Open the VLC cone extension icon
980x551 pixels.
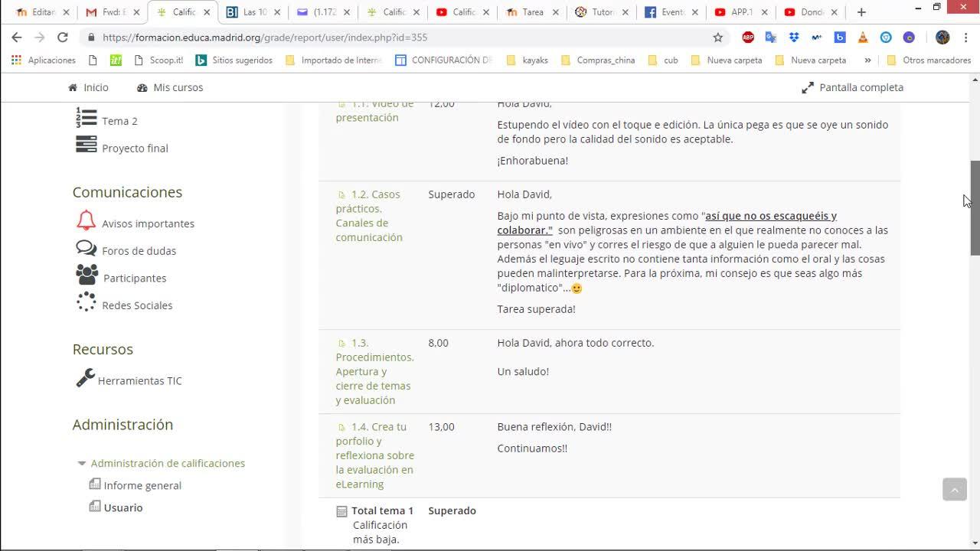(863, 37)
